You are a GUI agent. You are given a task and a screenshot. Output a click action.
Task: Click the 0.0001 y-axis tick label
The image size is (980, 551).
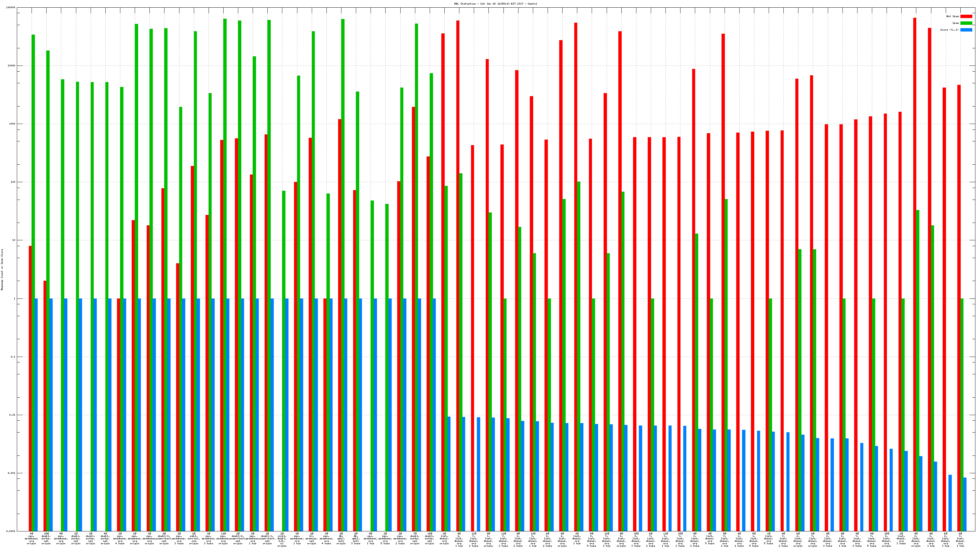click(11, 531)
